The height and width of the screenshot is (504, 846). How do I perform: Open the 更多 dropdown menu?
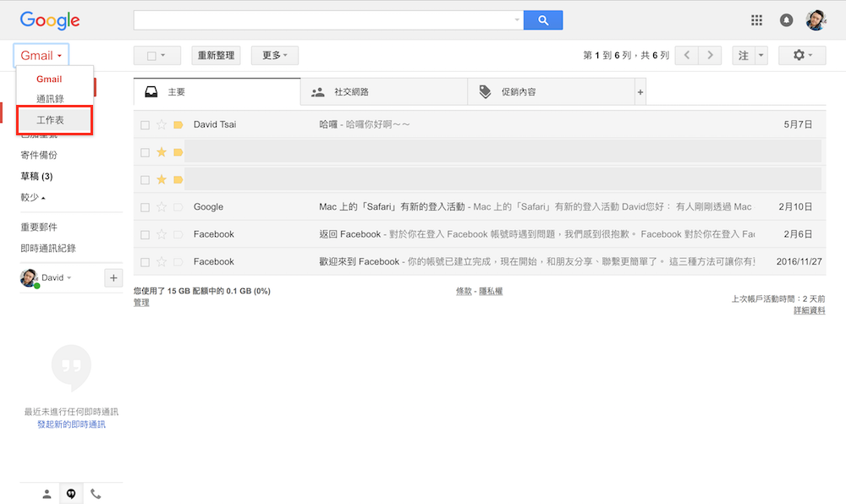point(274,56)
